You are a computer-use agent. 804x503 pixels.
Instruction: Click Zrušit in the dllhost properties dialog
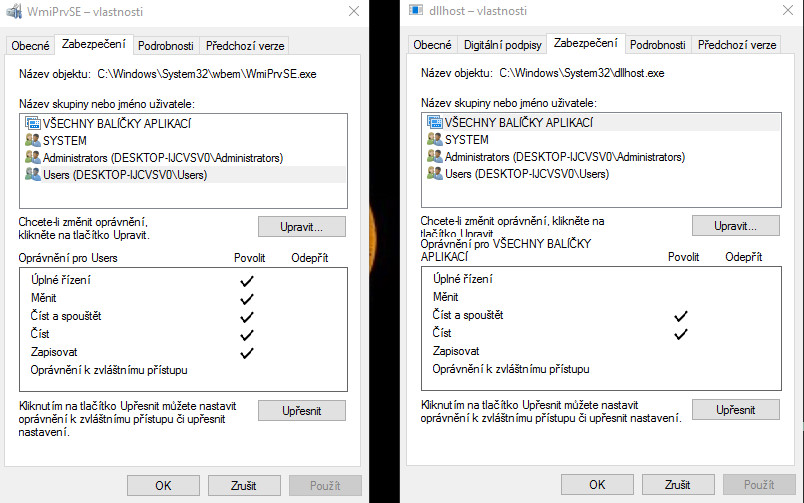point(677,485)
